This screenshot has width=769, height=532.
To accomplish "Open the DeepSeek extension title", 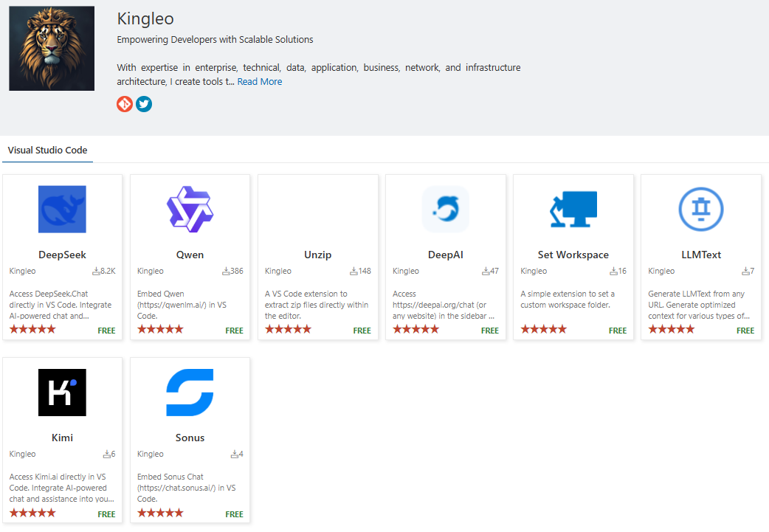I will pos(62,255).
